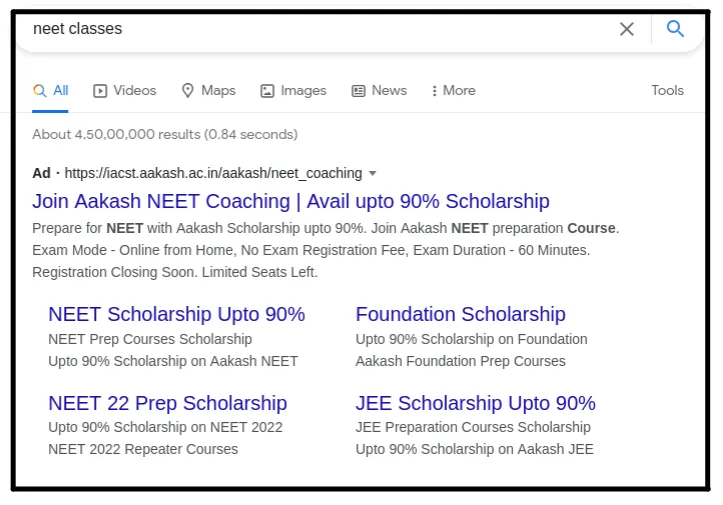Switch to the News tab
This screenshot has height=505, width=723.
[389, 90]
